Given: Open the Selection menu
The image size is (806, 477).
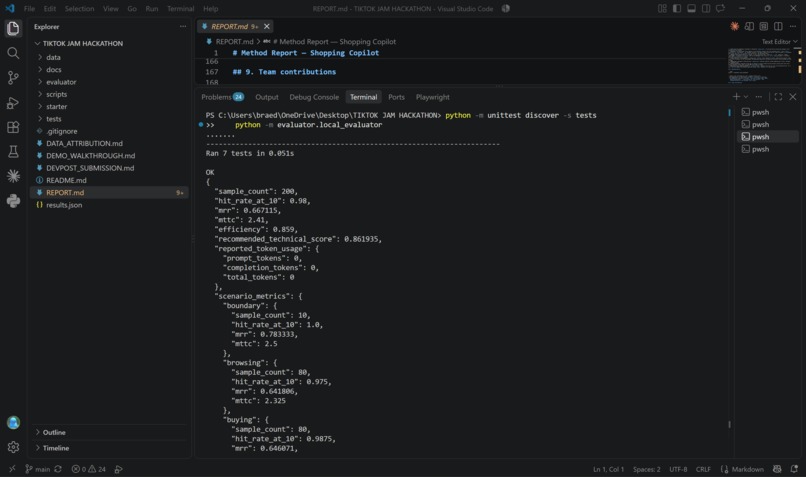Looking at the screenshot, I should tap(79, 9).
